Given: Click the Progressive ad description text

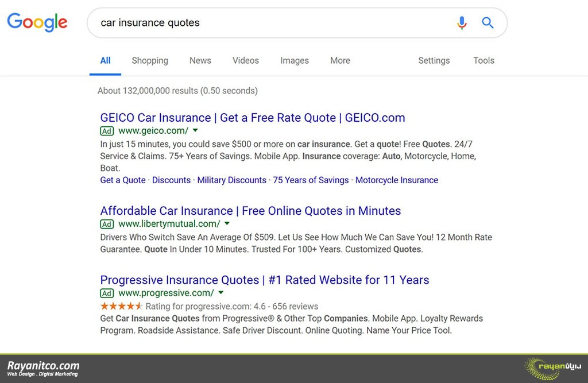Looking at the screenshot, I should [x=291, y=324].
